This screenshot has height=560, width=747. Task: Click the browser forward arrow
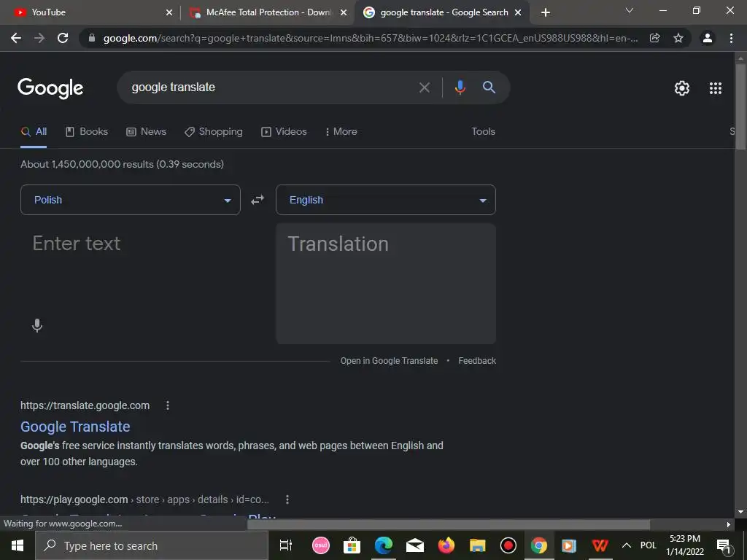pos(39,38)
